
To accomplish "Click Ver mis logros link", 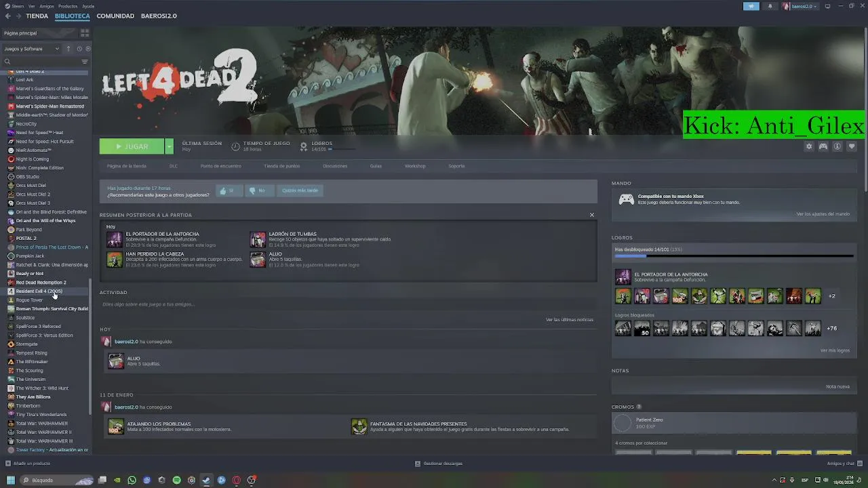I will pos(835,350).
